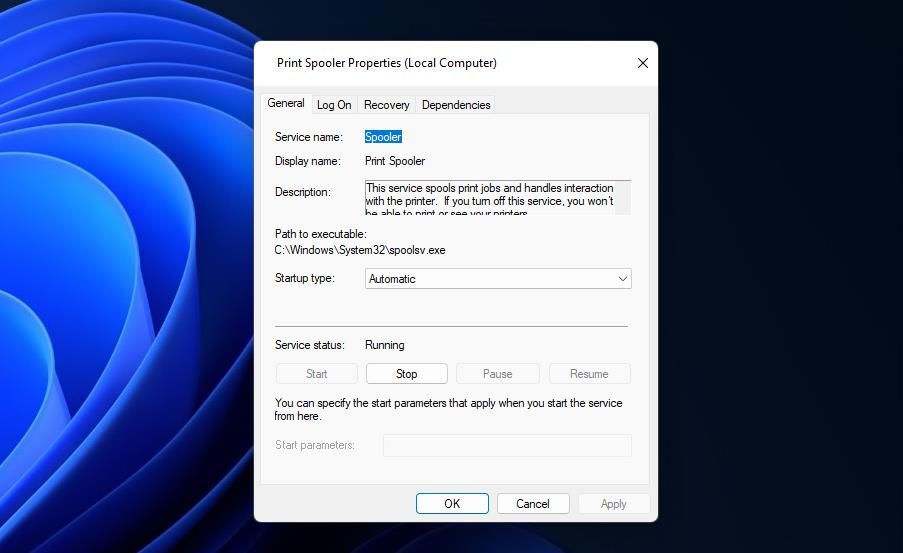Open the Dependencies tab

coord(456,105)
